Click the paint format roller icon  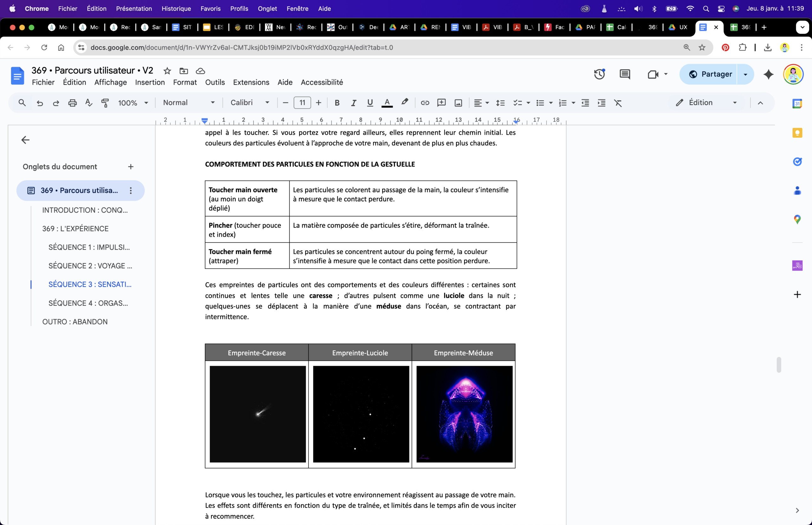(105, 102)
